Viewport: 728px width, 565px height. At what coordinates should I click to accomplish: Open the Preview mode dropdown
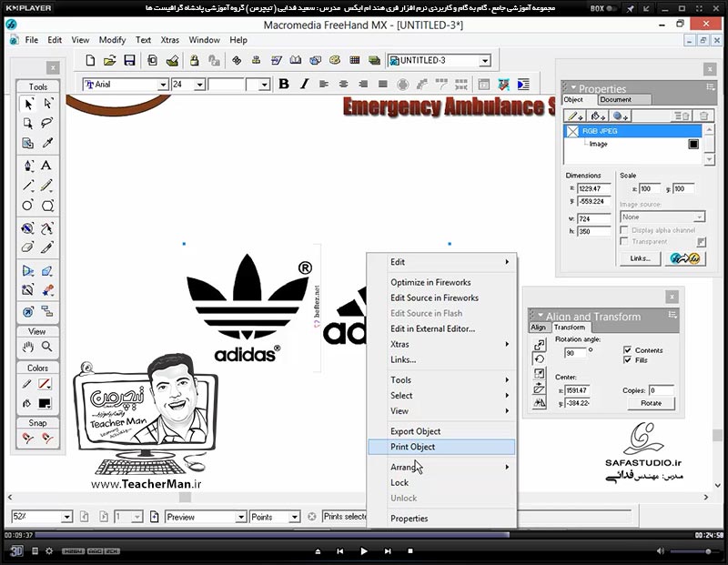[x=240, y=517]
